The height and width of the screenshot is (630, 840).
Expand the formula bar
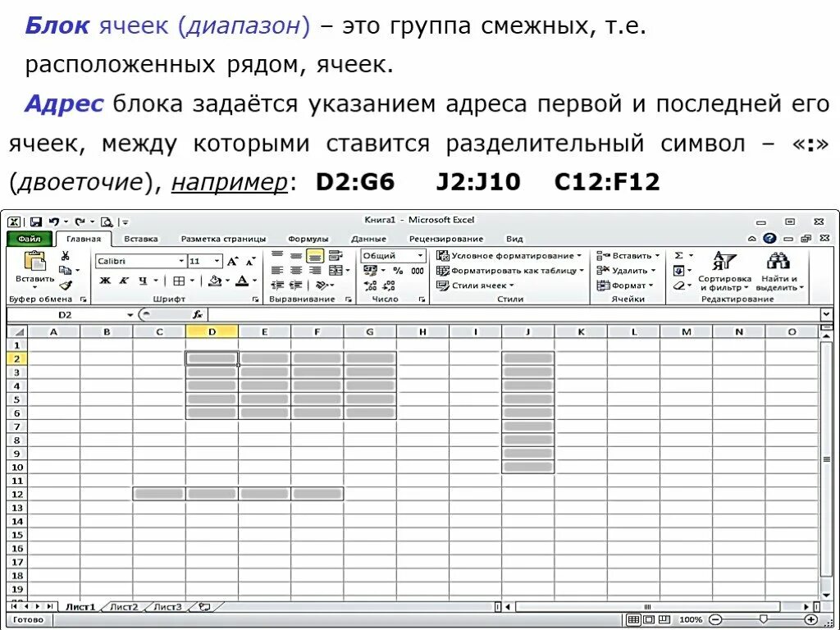point(827,314)
